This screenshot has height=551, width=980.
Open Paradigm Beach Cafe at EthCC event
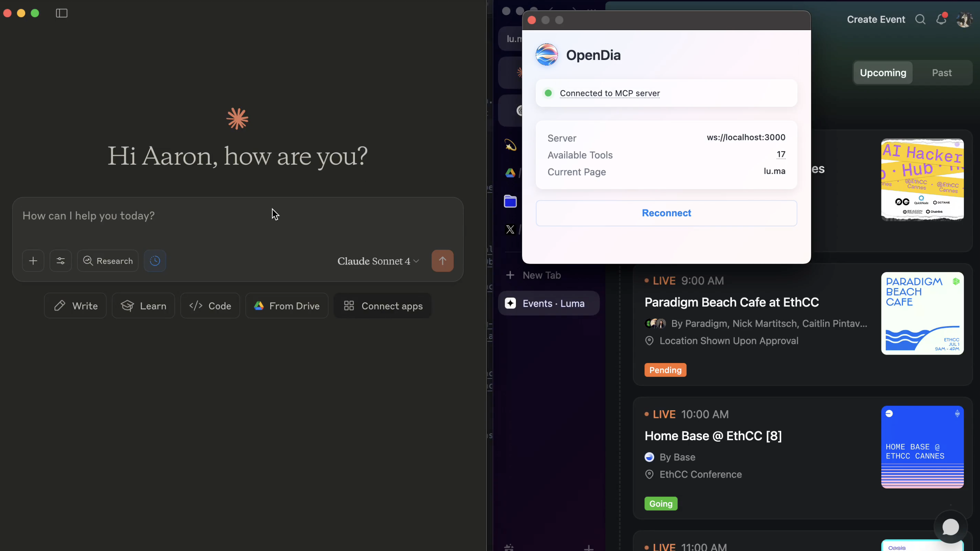732,302
